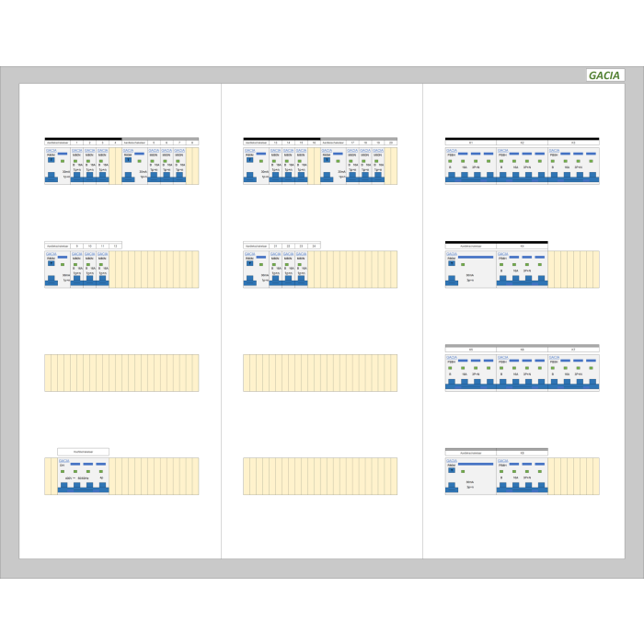Click the GACIA logo in the top-right corner
The height and width of the screenshot is (644, 644).
pyautogui.click(x=605, y=75)
